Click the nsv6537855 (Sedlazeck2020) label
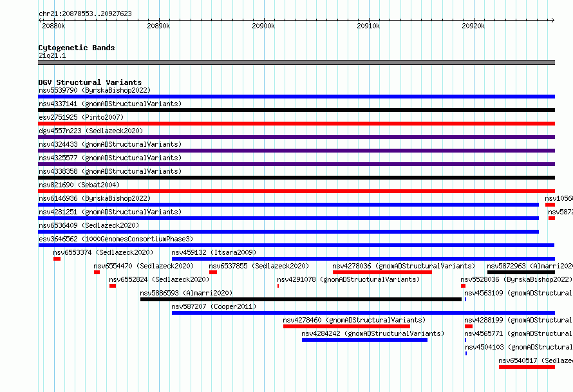The image size is (573, 392). (259, 266)
